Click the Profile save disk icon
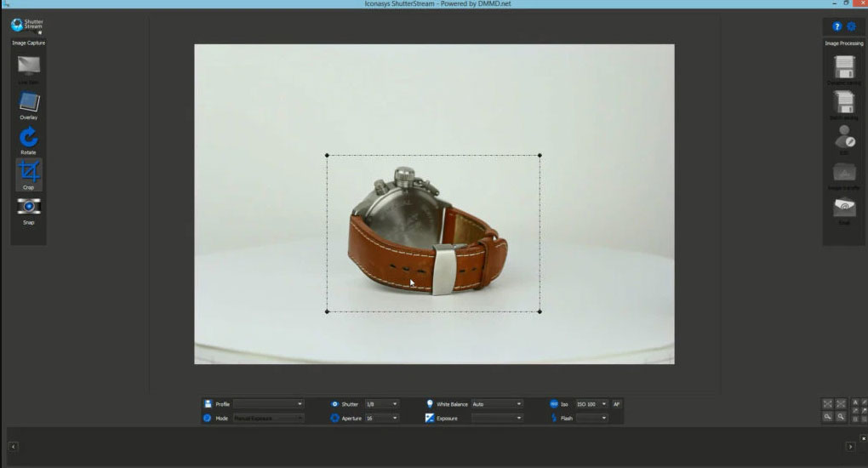 click(208, 403)
